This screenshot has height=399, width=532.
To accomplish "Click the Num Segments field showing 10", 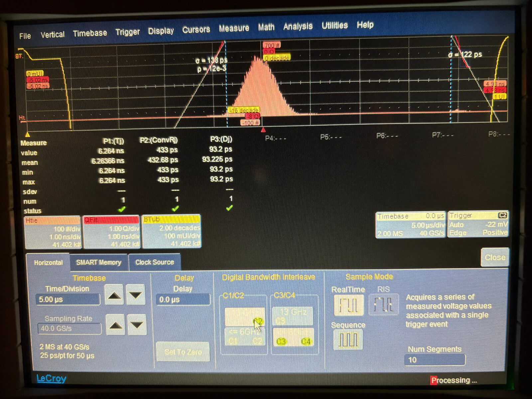I will [435, 360].
